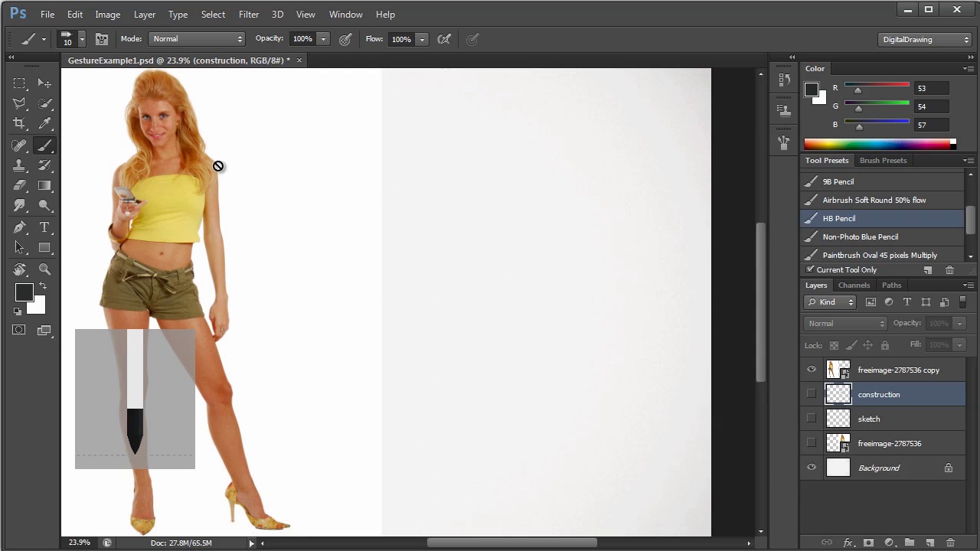Select the Crop tool
The height and width of the screenshot is (551, 980).
[19, 123]
